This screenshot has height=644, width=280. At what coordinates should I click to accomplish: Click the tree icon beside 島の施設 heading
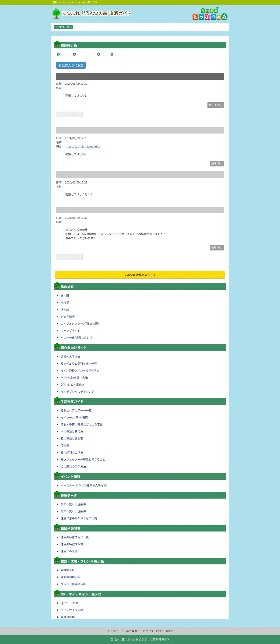click(57, 285)
